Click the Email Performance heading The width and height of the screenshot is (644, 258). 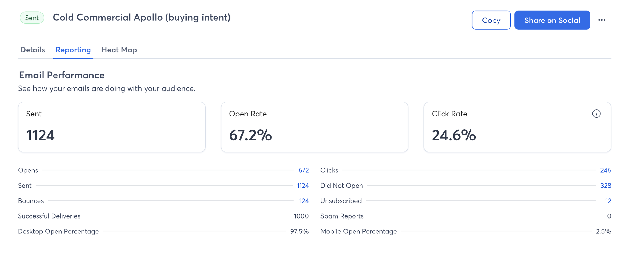[x=62, y=75]
